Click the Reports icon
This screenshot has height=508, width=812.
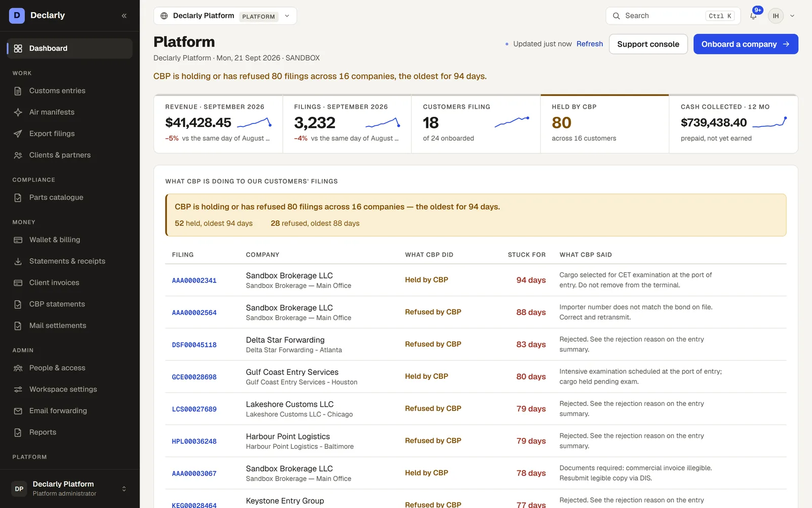(x=18, y=432)
